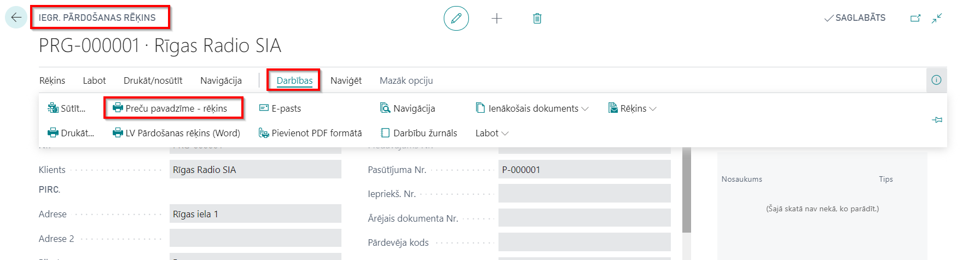
Task: Pin the action bar with pin icon
Action: coord(937,120)
